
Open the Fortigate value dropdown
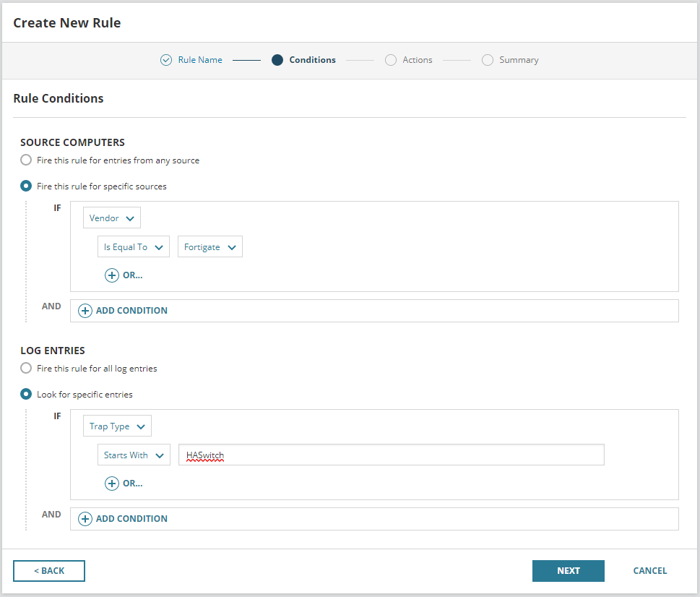click(209, 247)
